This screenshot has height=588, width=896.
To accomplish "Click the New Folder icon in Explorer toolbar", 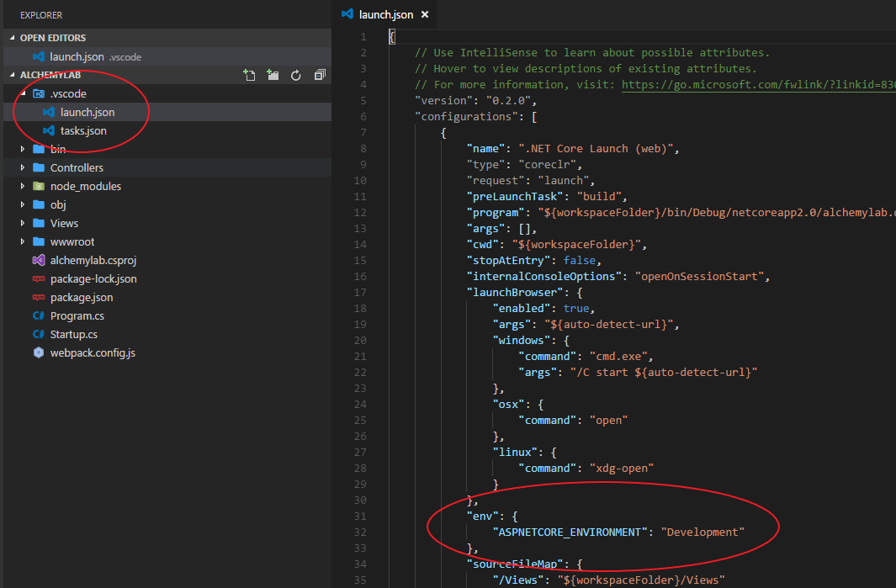I will [273, 75].
